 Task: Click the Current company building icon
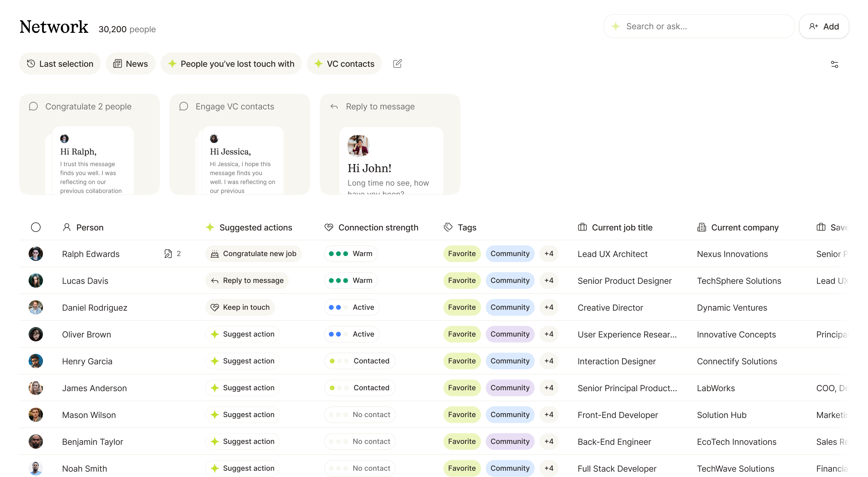pyautogui.click(x=702, y=227)
